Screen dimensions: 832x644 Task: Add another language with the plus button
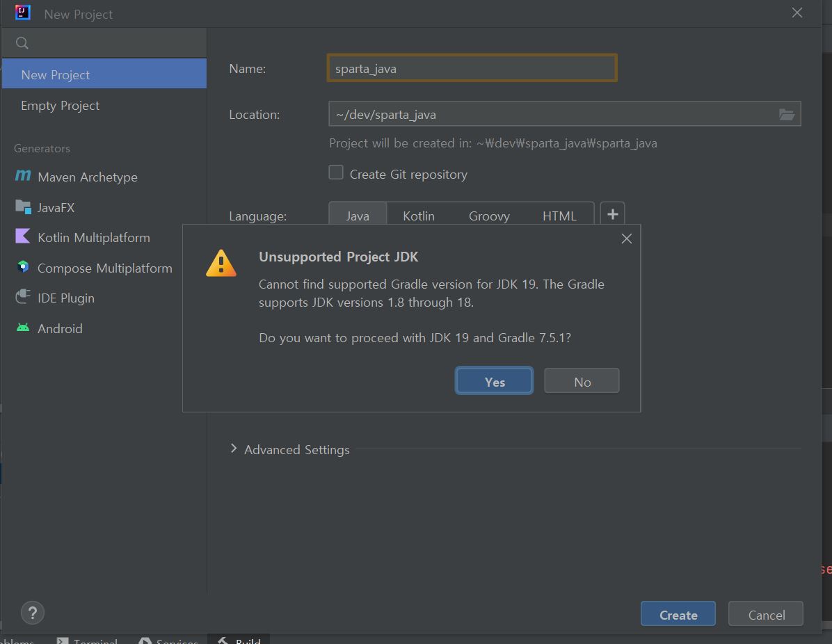[x=612, y=214]
